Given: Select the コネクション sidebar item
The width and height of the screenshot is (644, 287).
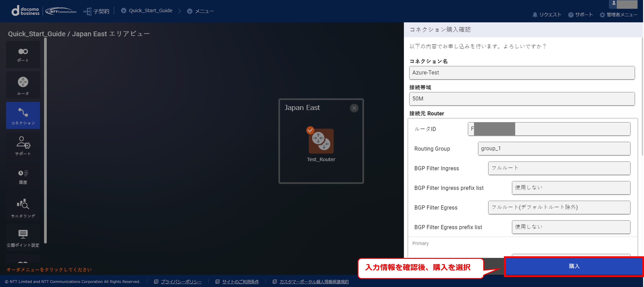Looking at the screenshot, I should [23, 115].
